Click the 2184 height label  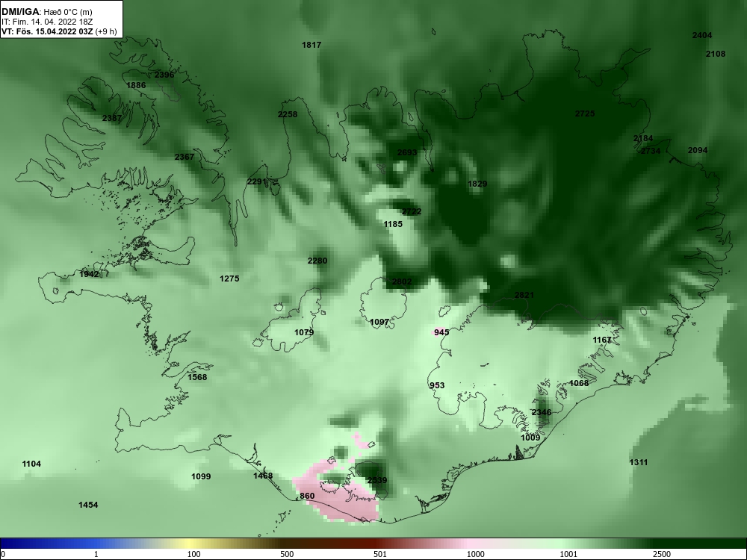643,138
